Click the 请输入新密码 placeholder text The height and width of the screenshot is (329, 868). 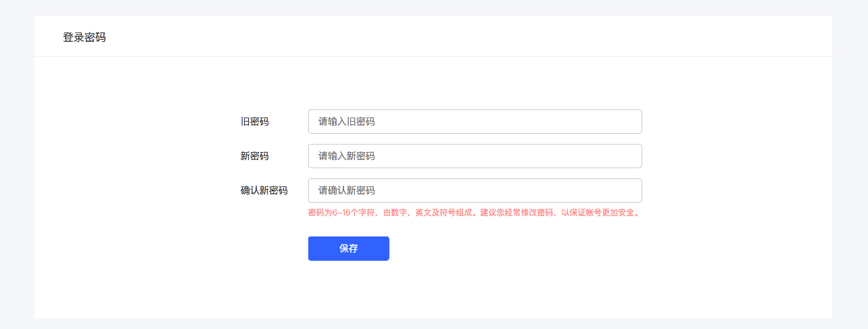click(347, 156)
